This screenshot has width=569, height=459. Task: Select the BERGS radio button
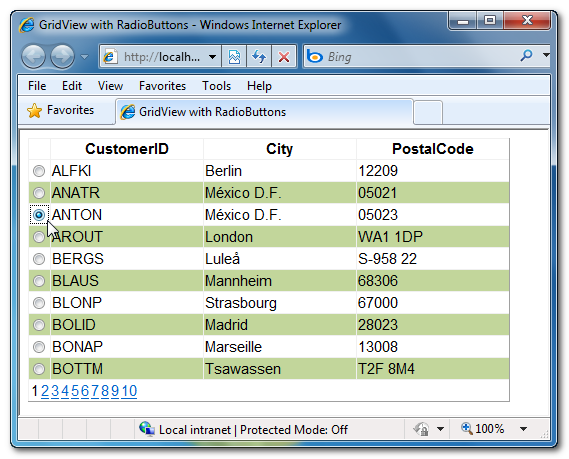39,259
